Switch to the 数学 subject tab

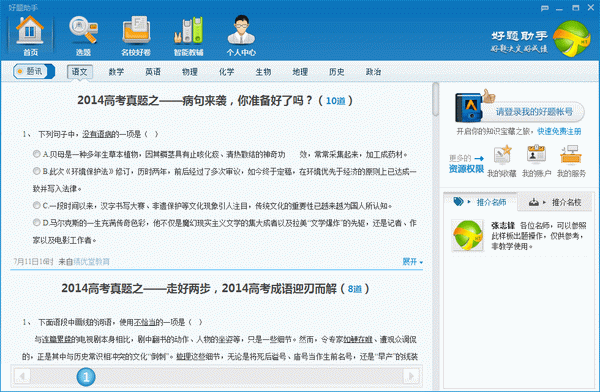(x=116, y=72)
